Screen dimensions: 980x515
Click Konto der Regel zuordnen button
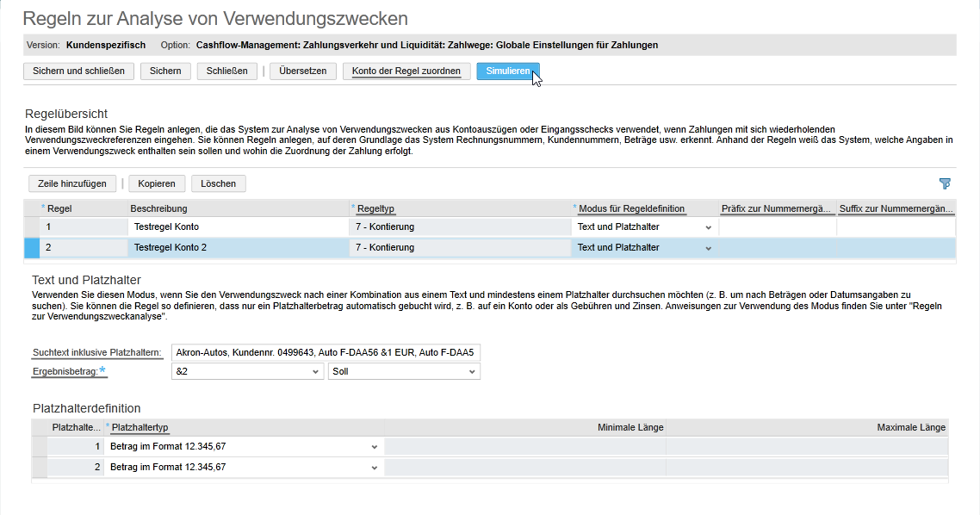(x=406, y=71)
